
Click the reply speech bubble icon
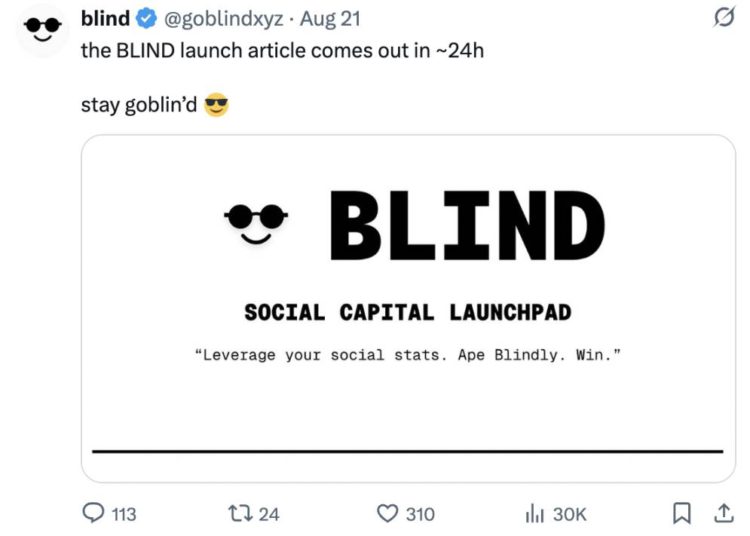93,514
